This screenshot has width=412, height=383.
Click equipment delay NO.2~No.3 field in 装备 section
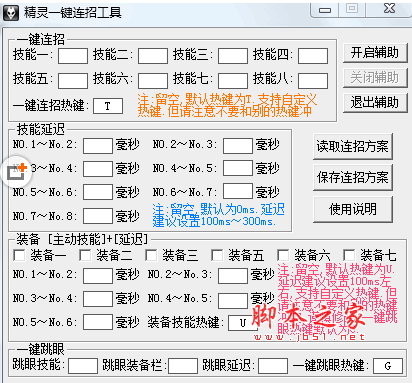233,276
